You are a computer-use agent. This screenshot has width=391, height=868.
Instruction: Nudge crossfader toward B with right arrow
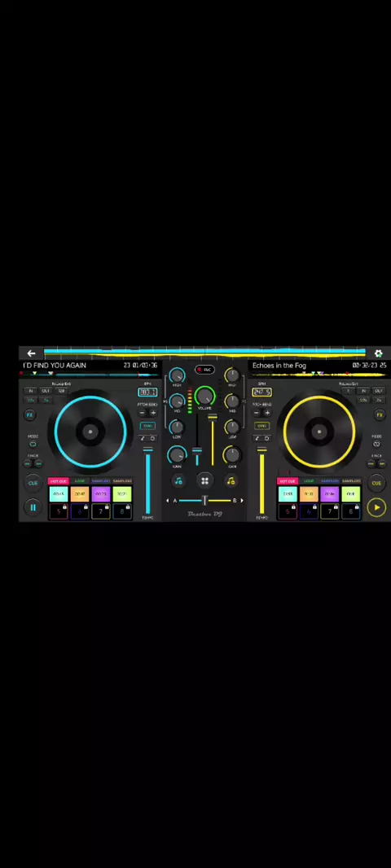click(241, 501)
